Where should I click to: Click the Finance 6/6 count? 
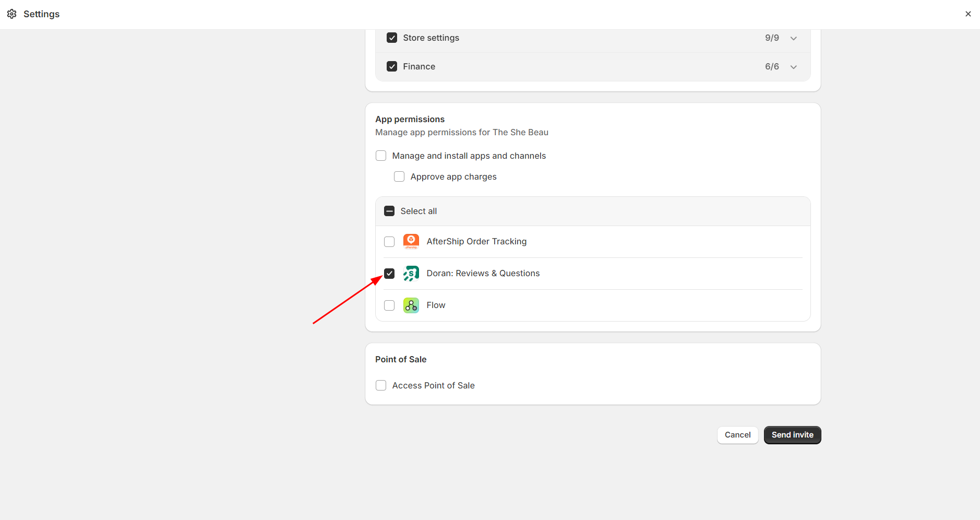point(772,66)
